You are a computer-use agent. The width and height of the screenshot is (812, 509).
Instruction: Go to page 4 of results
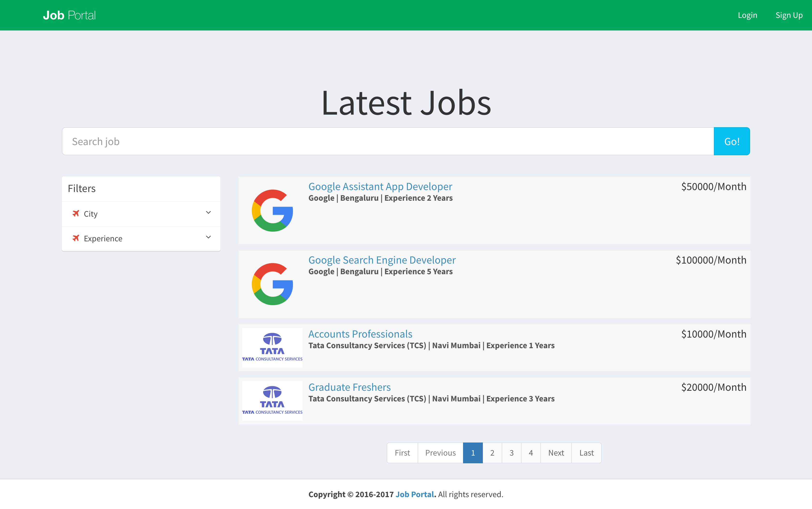[x=530, y=453]
